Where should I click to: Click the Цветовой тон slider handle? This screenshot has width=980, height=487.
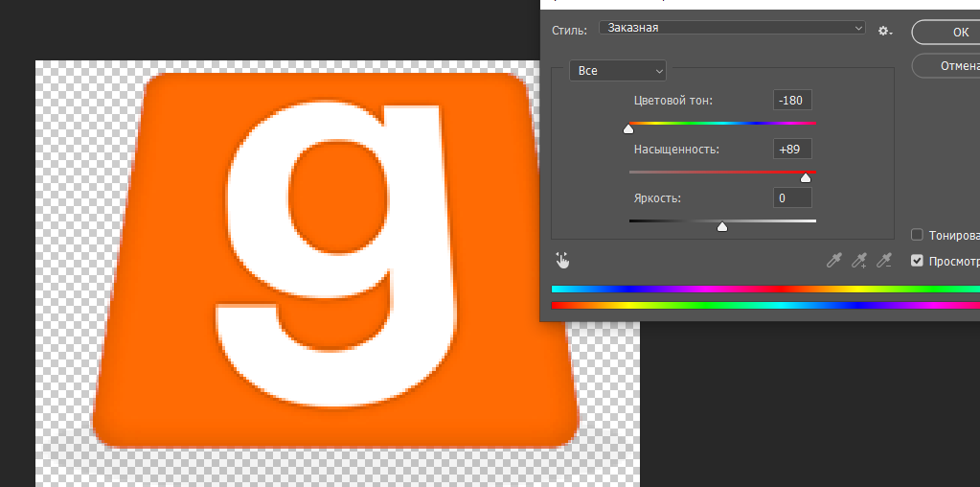(x=628, y=128)
